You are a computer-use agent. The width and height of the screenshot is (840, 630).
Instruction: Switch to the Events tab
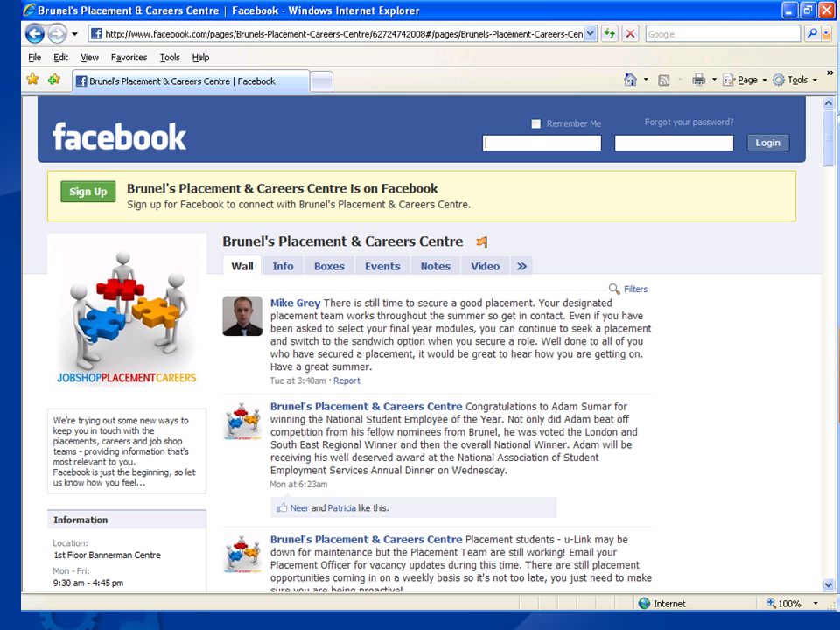[x=382, y=266]
